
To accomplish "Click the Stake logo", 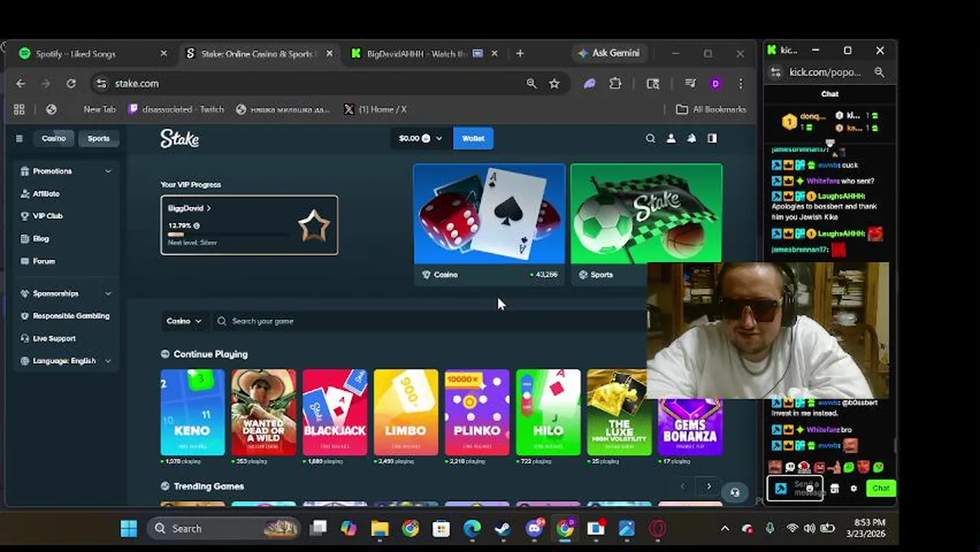I will pos(179,139).
